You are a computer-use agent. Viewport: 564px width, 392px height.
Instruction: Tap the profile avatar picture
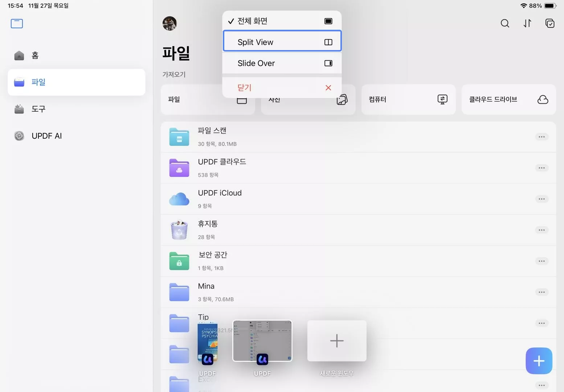point(169,23)
